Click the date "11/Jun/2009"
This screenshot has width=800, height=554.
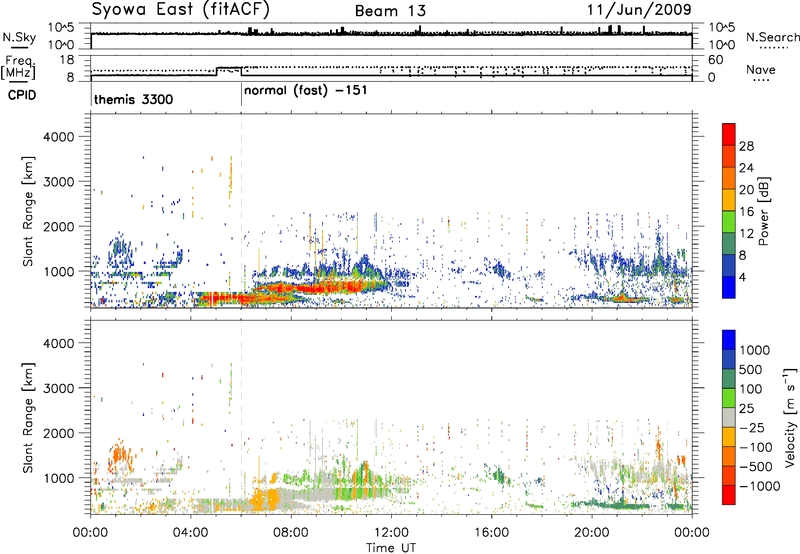(x=639, y=9)
